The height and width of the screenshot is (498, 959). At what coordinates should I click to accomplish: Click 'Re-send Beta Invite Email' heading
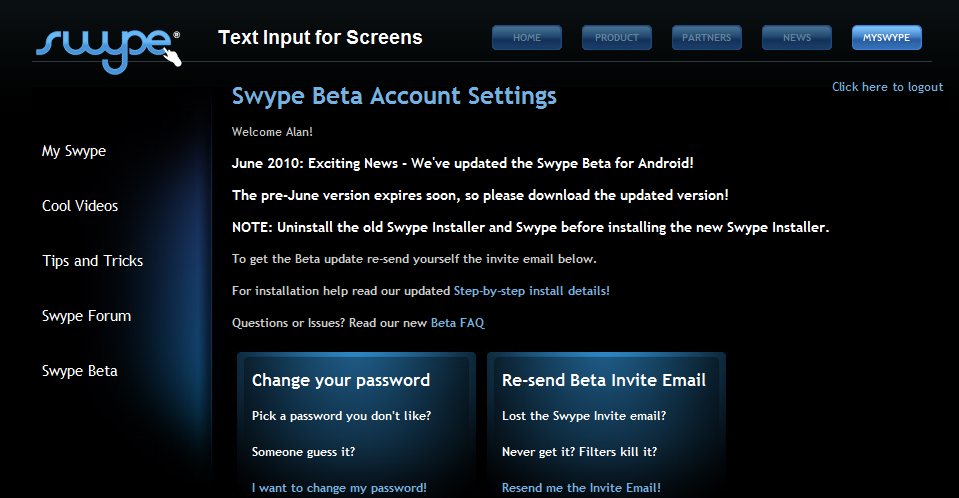pos(604,381)
